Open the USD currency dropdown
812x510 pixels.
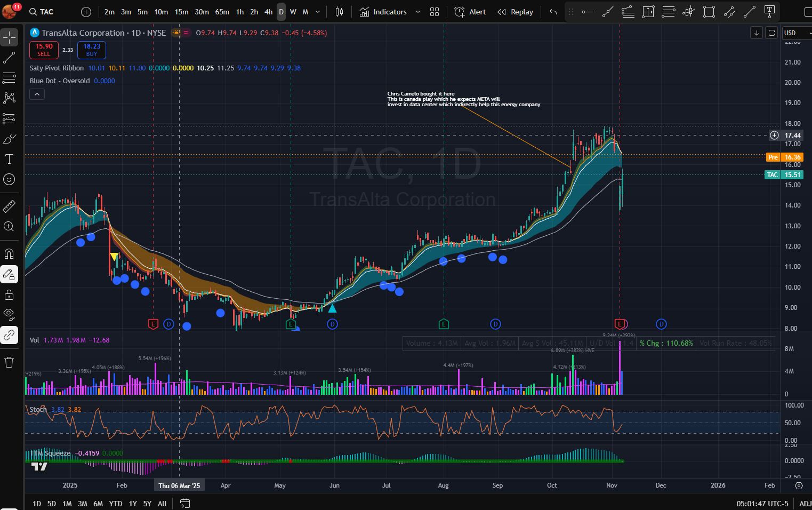797,33
